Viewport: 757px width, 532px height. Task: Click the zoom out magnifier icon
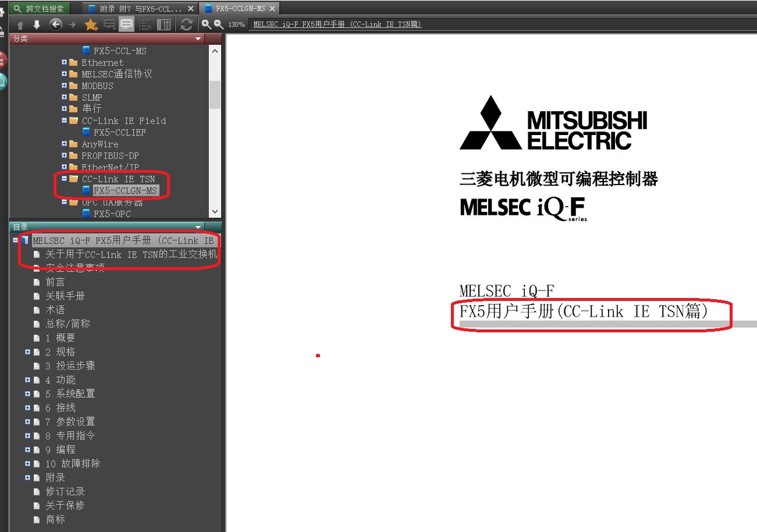[219, 24]
